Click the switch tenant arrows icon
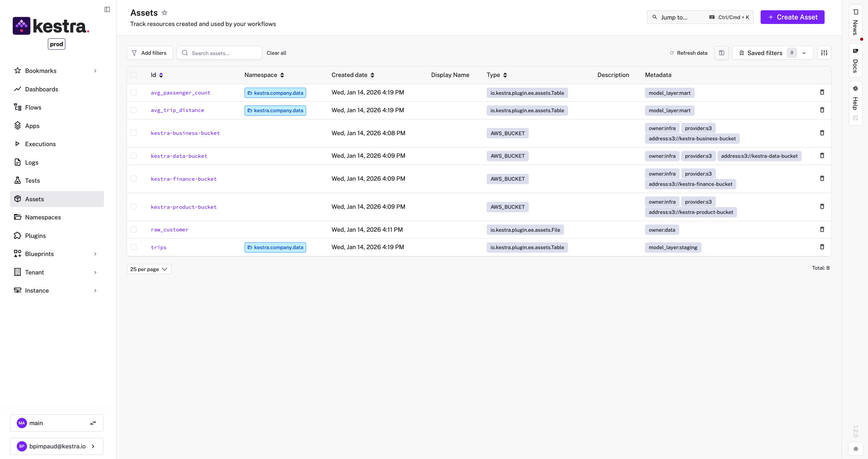The height and width of the screenshot is (459, 868). tap(93, 423)
